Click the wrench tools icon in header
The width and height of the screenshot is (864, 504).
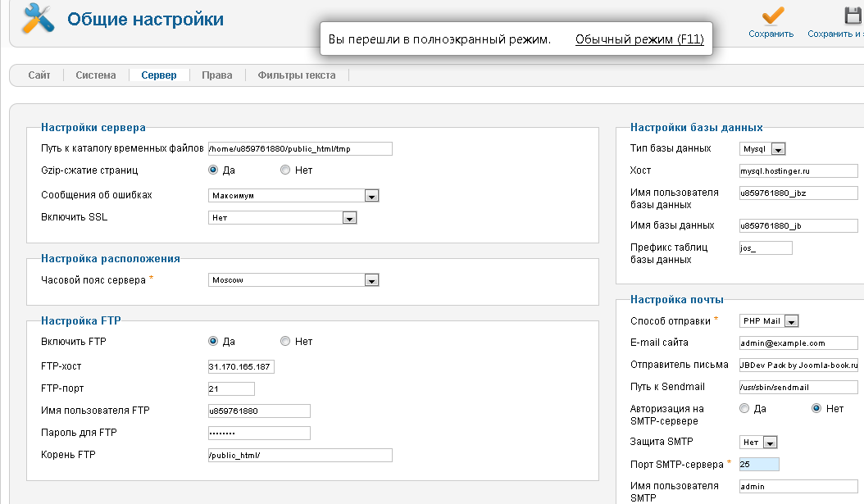[x=37, y=19]
